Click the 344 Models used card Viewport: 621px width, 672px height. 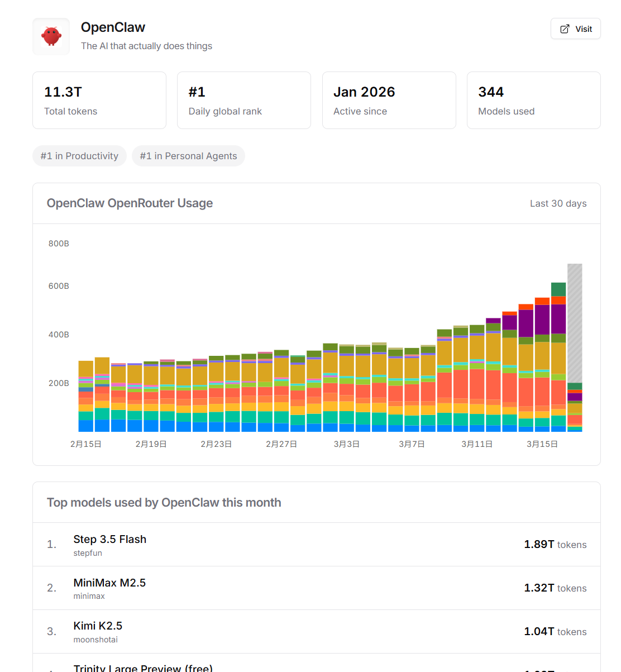point(533,101)
